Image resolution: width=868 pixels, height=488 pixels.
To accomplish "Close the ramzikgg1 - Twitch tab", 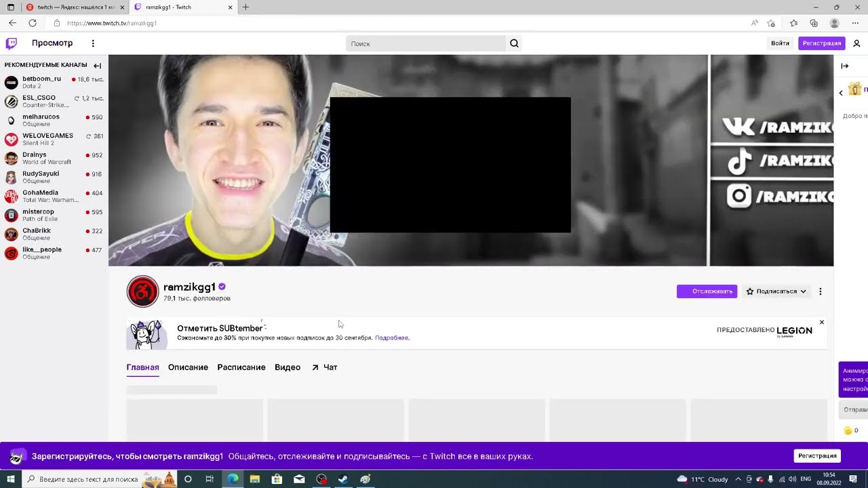I will pyautogui.click(x=231, y=7).
